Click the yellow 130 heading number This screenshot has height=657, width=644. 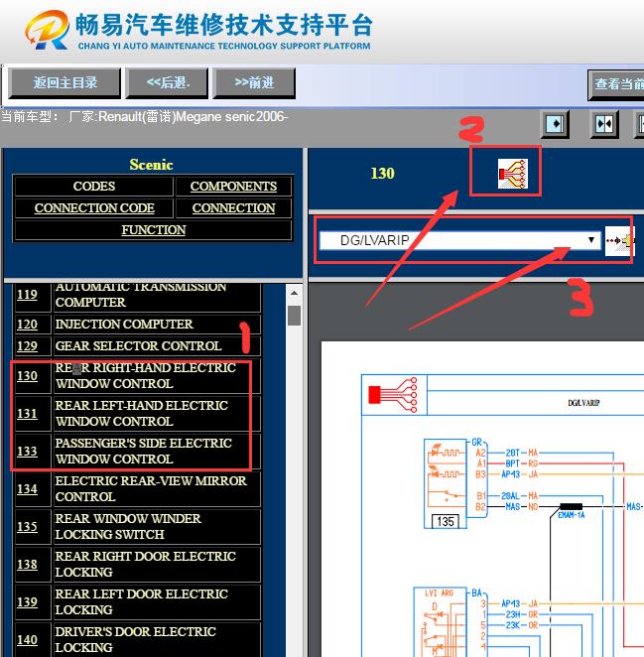(x=382, y=174)
